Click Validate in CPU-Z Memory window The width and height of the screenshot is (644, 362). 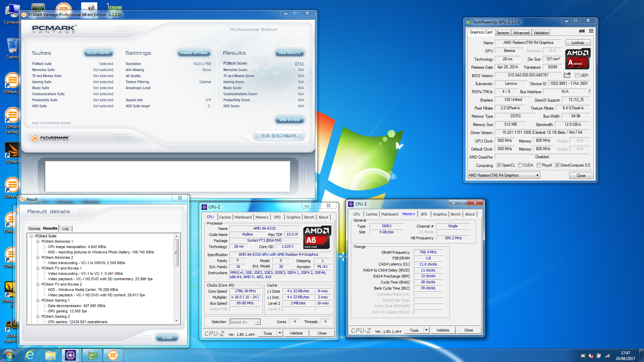click(443, 330)
